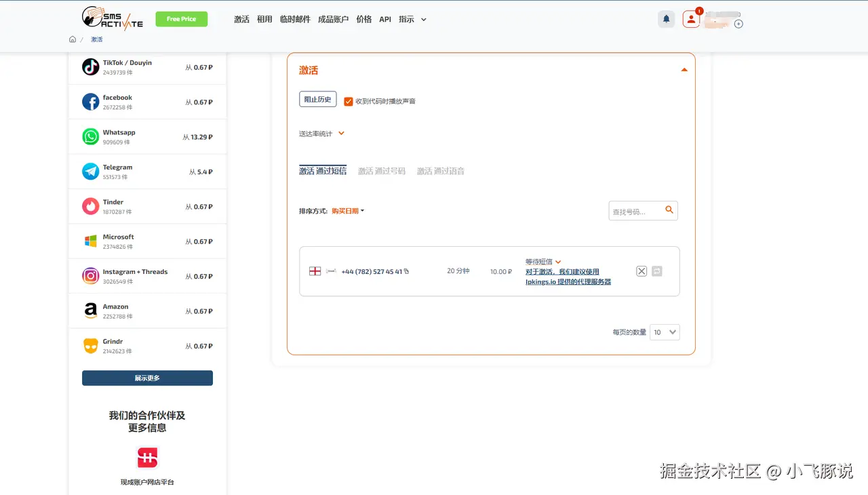Viewport: 868px width, 495px height.
Task: Click the +44 (782) 527 45 41 number
Action: 372,271
